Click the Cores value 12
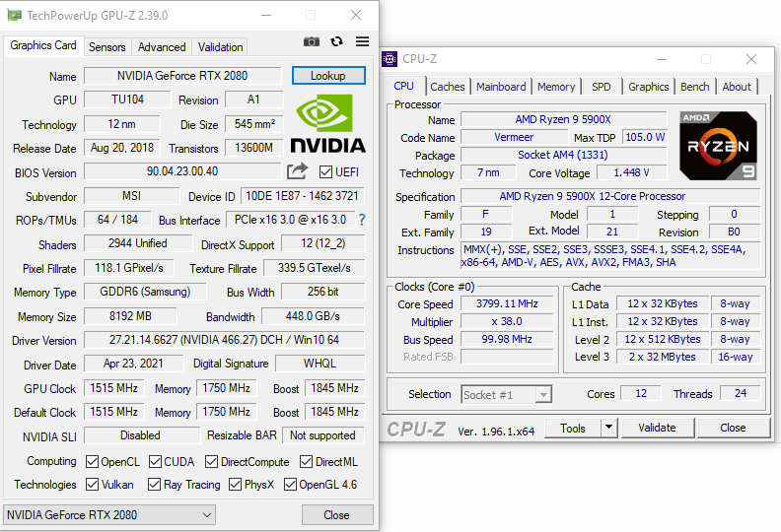 [x=641, y=393]
